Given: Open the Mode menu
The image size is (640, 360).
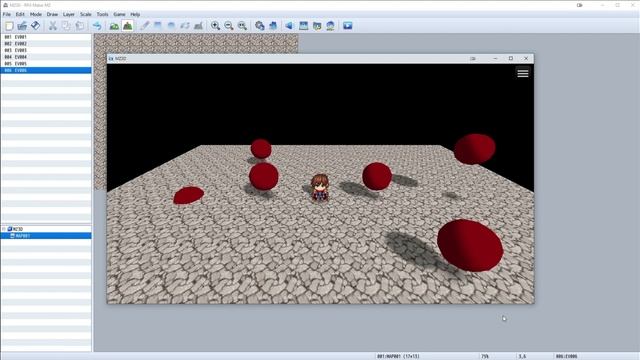Looking at the screenshot, I should tap(36, 14).
